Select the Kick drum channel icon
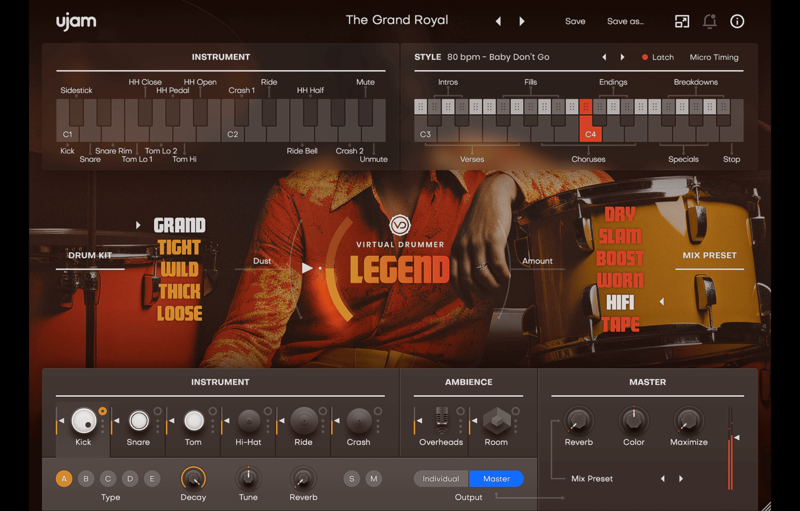Image resolution: width=800 pixels, height=511 pixels. pos(84,421)
